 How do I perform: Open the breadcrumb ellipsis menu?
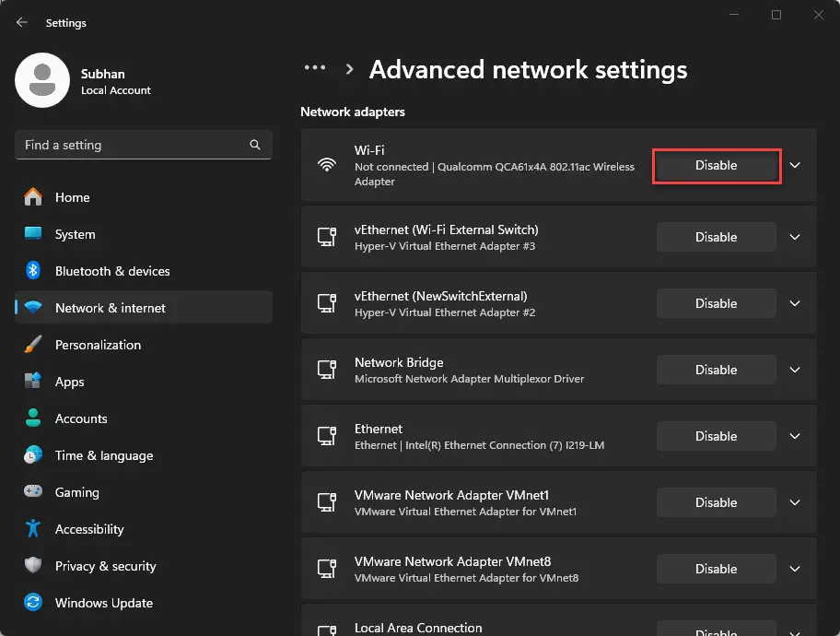click(315, 68)
